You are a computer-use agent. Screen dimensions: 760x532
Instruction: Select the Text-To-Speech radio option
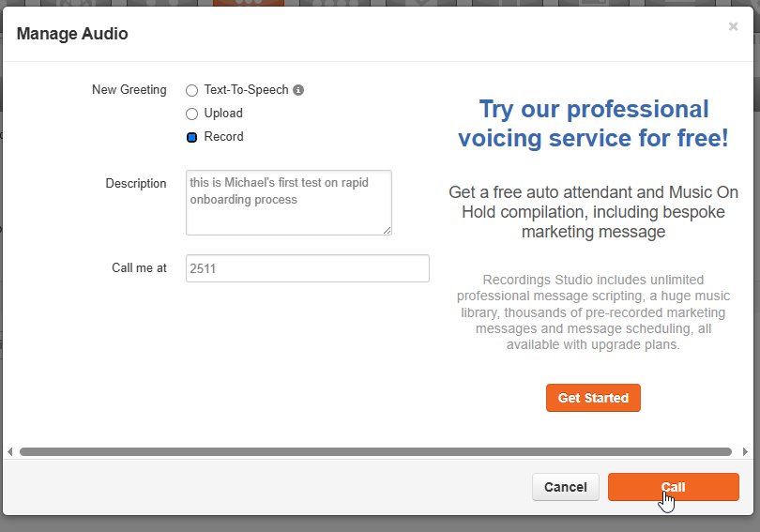point(192,90)
